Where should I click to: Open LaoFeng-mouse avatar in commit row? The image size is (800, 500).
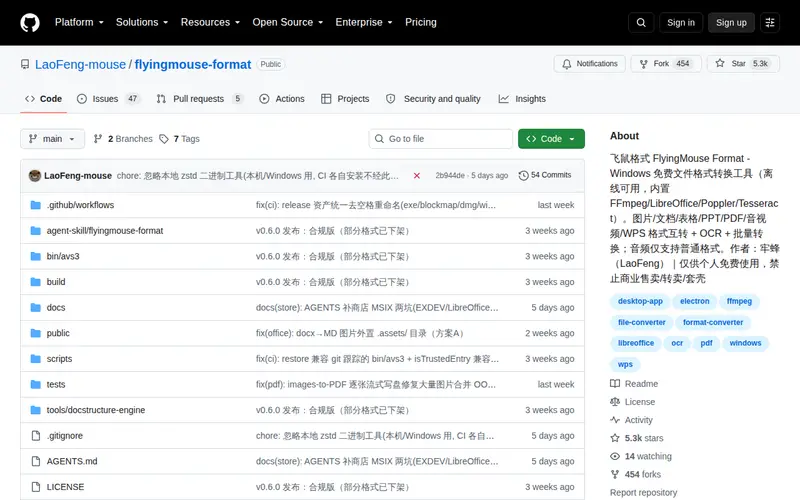(35, 176)
